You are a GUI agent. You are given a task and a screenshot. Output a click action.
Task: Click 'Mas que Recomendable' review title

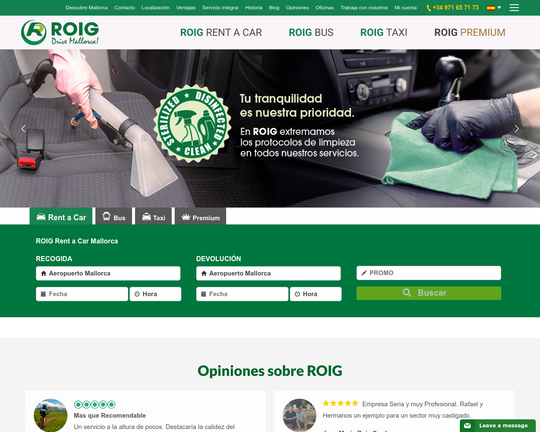[x=110, y=415]
